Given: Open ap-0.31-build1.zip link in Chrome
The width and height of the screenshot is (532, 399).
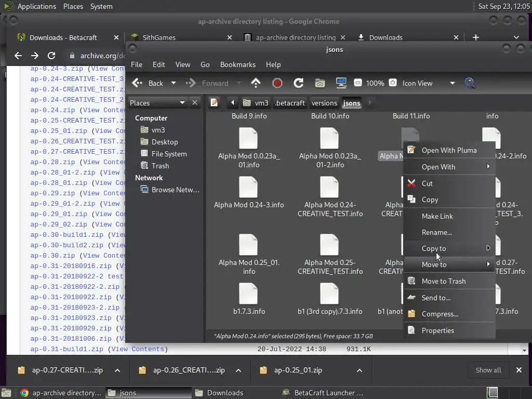Looking at the screenshot, I should pyautogui.click(x=66, y=349).
